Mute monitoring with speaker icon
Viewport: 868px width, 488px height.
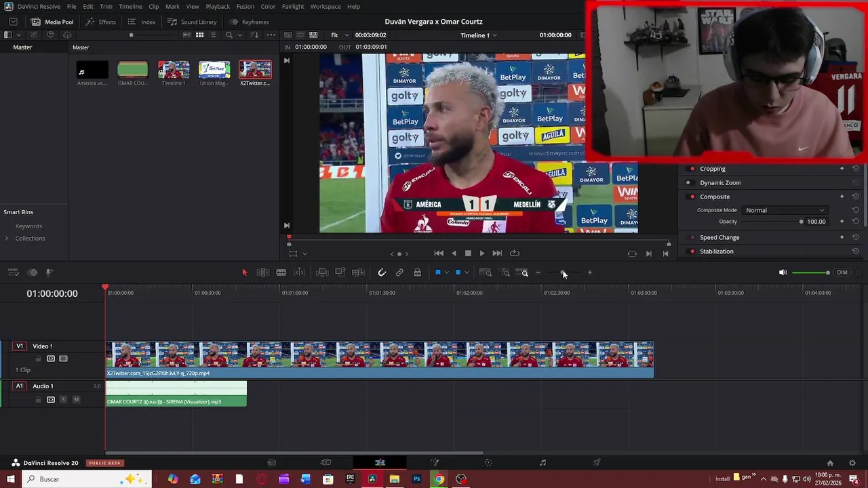click(x=783, y=272)
